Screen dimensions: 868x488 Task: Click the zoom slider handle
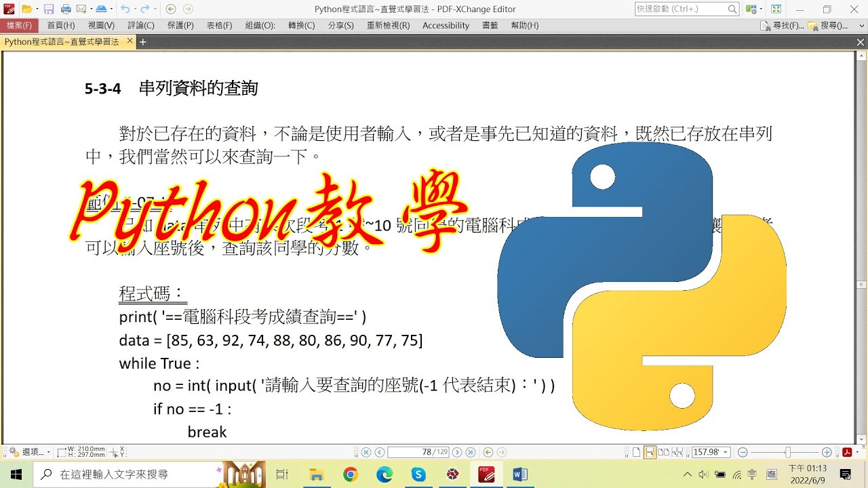click(787, 452)
